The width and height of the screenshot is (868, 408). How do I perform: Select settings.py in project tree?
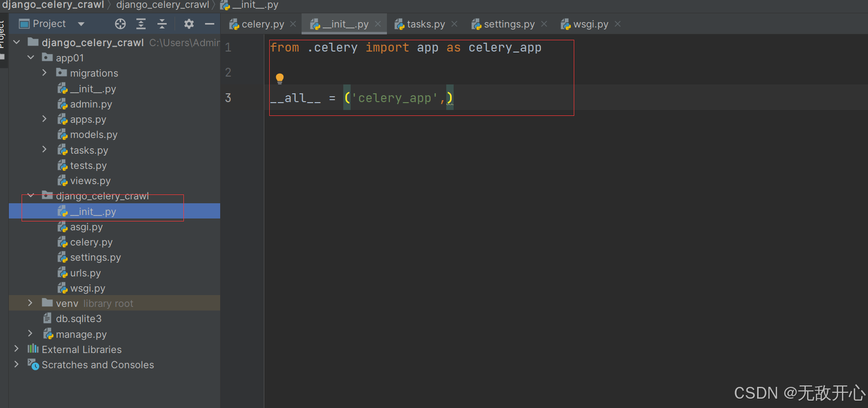[x=95, y=257]
